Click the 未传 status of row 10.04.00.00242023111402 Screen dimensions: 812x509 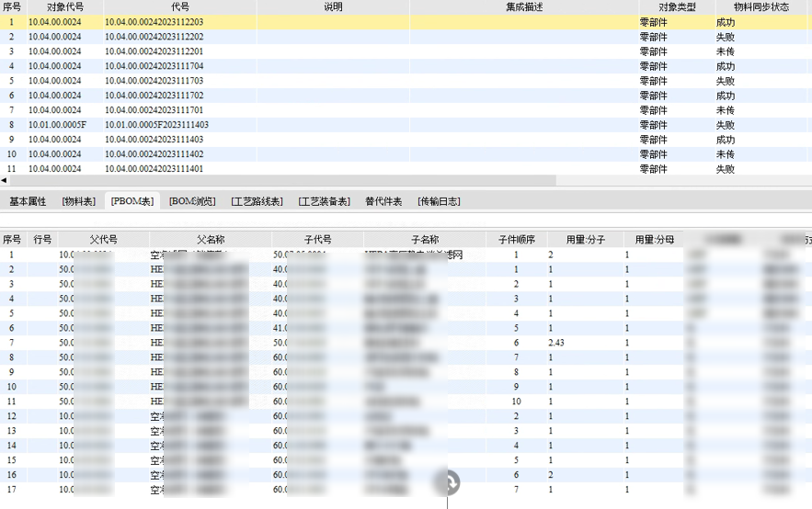tap(726, 154)
